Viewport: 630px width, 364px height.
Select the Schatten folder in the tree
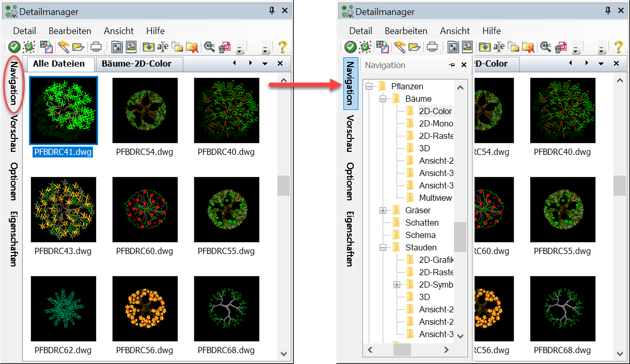(x=421, y=223)
